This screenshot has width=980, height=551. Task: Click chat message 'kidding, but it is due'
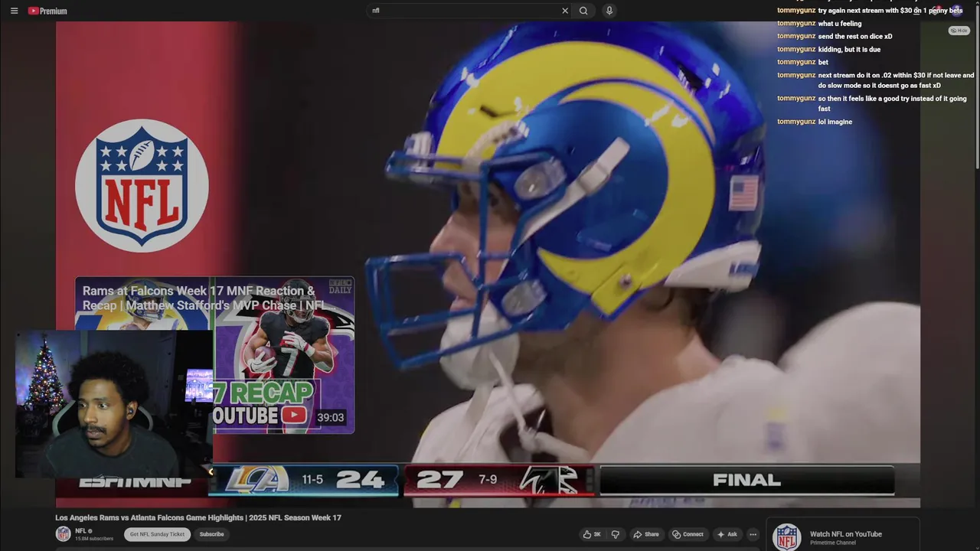(x=849, y=50)
